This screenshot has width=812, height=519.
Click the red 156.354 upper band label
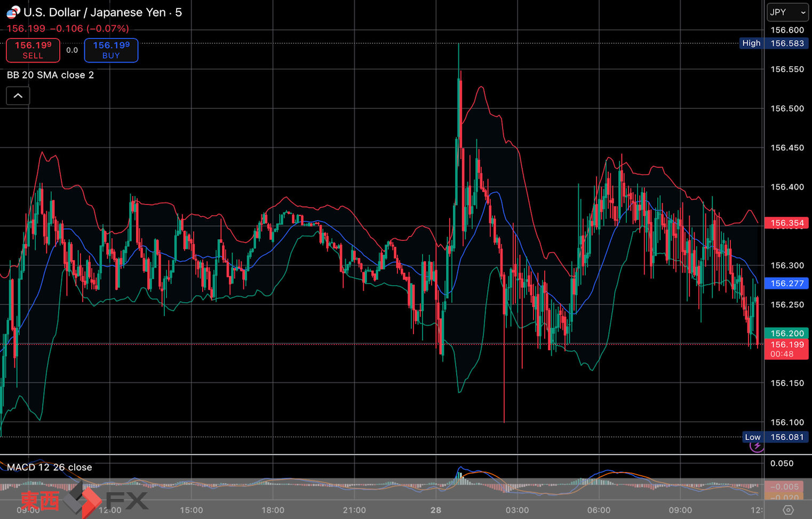786,223
